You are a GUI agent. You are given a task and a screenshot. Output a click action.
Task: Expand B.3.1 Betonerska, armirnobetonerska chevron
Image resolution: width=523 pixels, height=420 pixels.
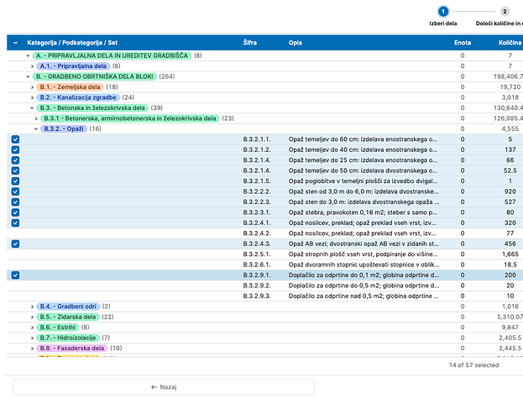tap(36, 118)
